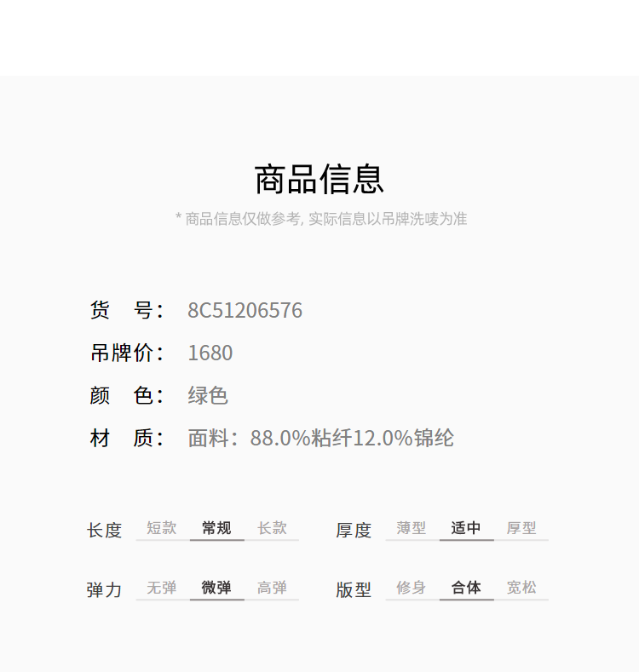Select the 常规 length option
This screenshot has width=639, height=672.
pyautogui.click(x=216, y=528)
